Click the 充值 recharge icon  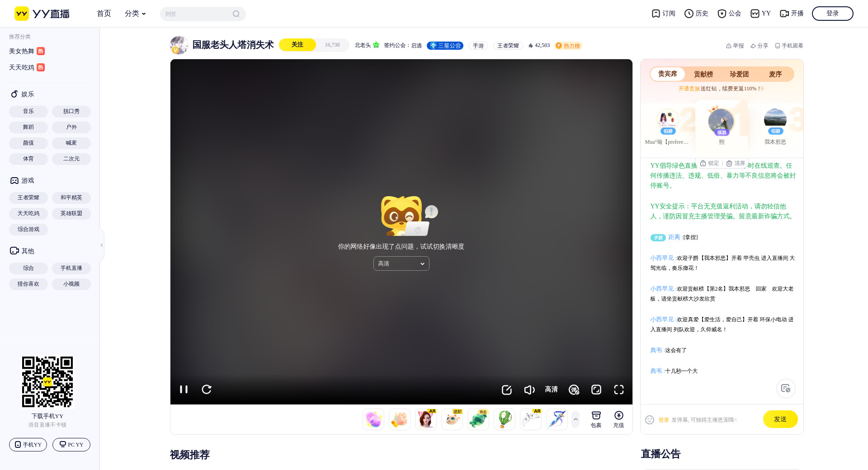618,419
